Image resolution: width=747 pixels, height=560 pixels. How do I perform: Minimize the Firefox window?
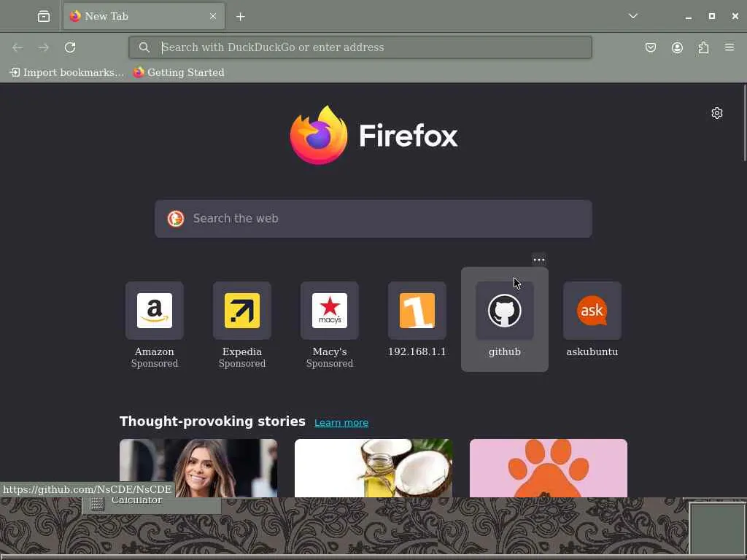point(689,17)
